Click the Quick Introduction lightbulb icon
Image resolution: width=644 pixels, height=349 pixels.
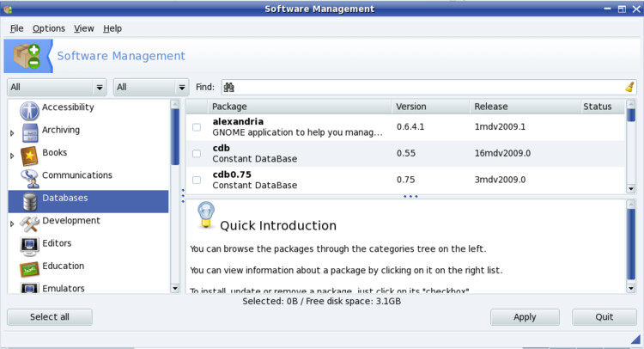pyautogui.click(x=206, y=215)
